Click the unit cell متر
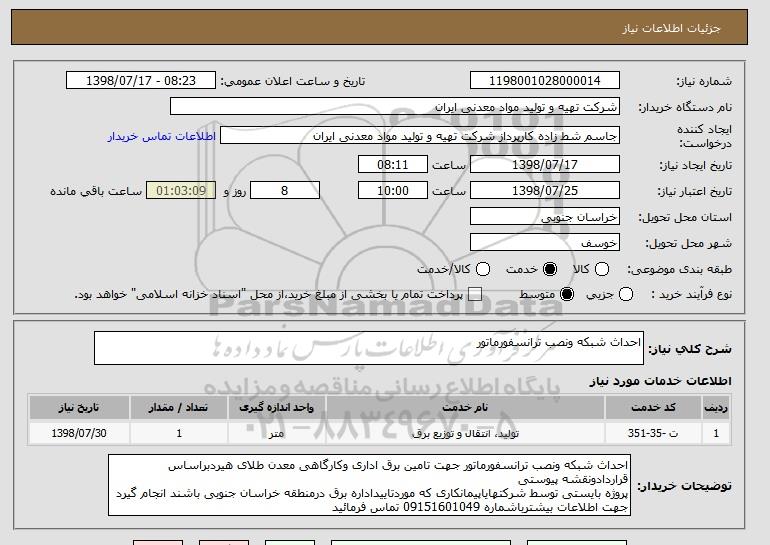This screenshot has height=545, width=770. [276, 433]
